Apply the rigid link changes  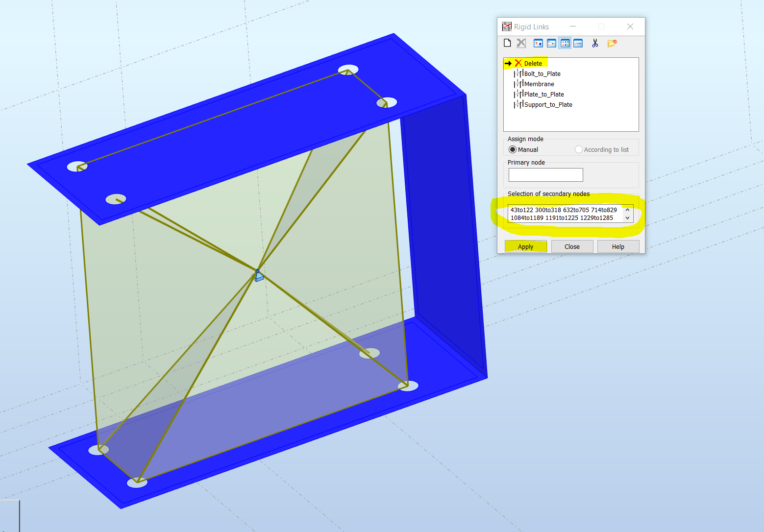(x=525, y=246)
